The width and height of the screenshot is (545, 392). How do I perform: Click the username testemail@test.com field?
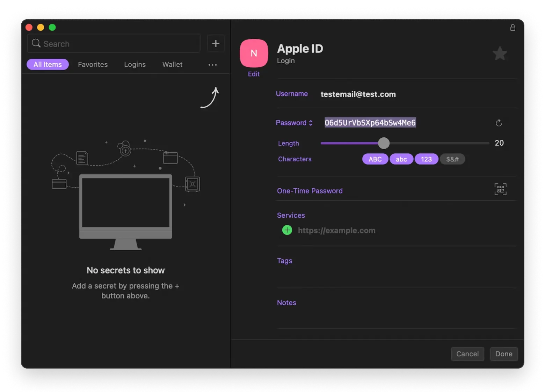click(358, 94)
